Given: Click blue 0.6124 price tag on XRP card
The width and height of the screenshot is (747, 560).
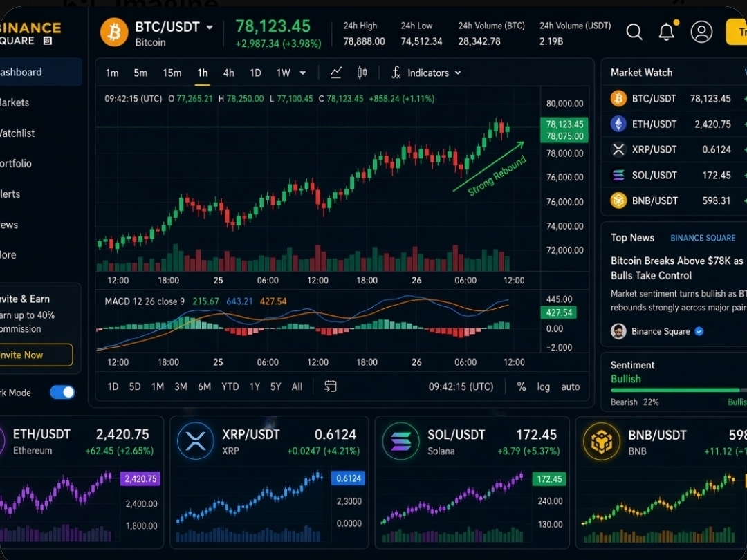Looking at the screenshot, I should coord(348,478).
